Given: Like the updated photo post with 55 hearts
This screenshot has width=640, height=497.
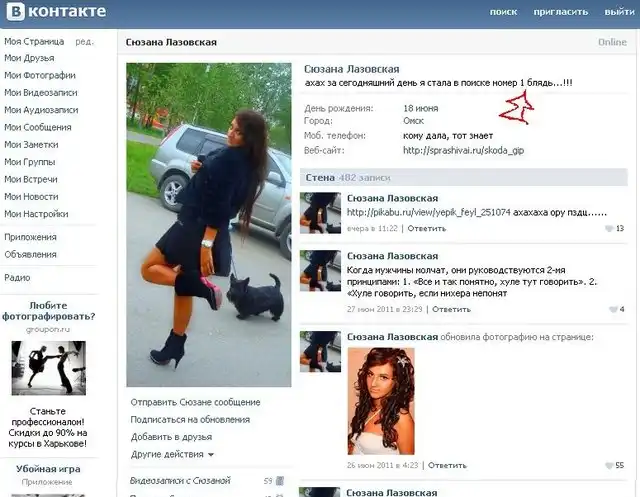Looking at the screenshot, I should pyautogui.click(x=609, y=466).
